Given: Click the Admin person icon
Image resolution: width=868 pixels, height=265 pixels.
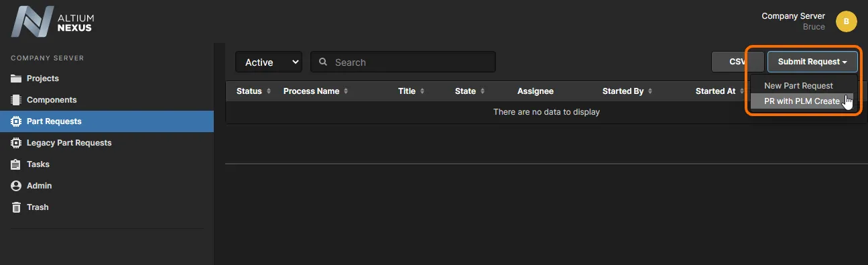Looking at the screenshot, I should (17, 186).
